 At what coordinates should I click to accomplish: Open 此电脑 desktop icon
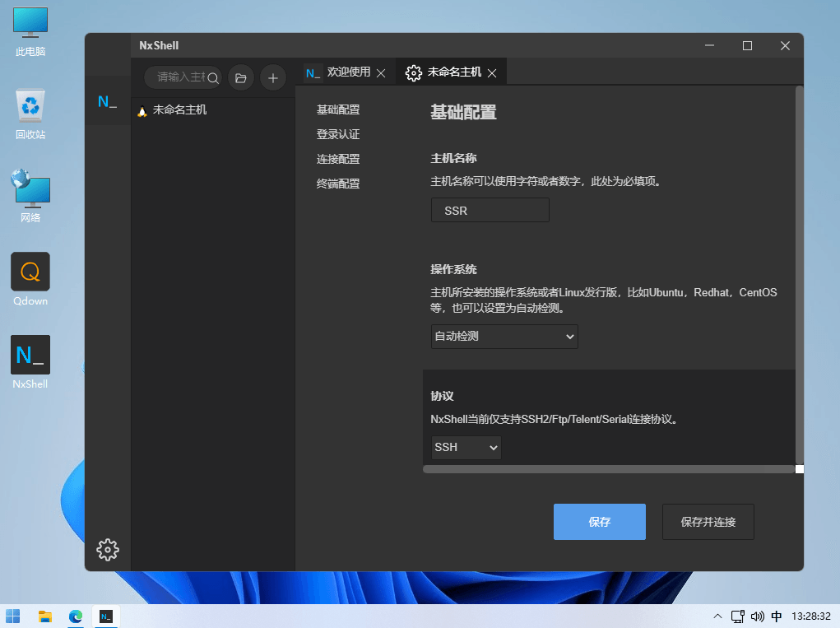pos(30,32)
